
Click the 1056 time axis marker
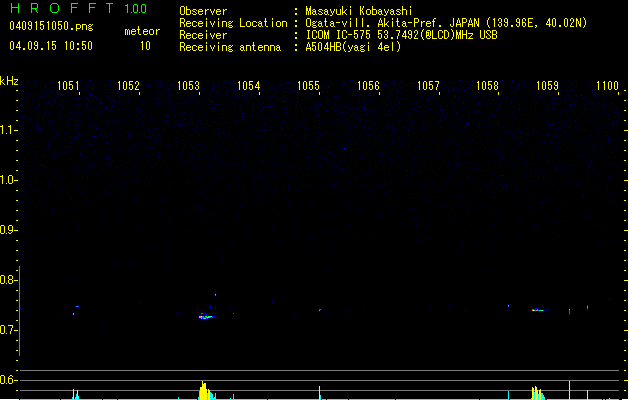[368, 85]
